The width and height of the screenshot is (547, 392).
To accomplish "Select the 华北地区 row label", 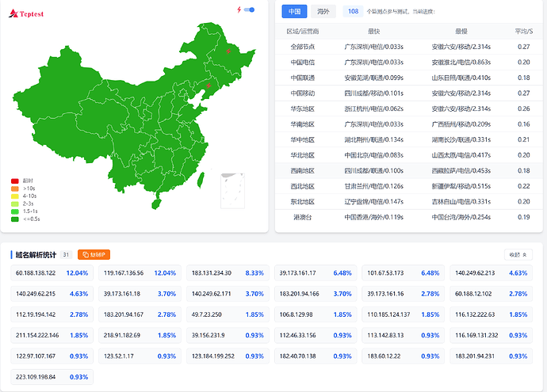I will click(x=303, y=155).
